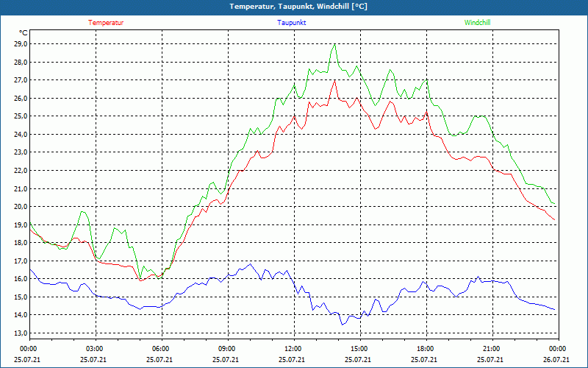The width and height of the screenshot is (588, 368).
Task: Click the chart title Temperatur, Taupunkt, Windchill
Action: (x=298, y=7)
